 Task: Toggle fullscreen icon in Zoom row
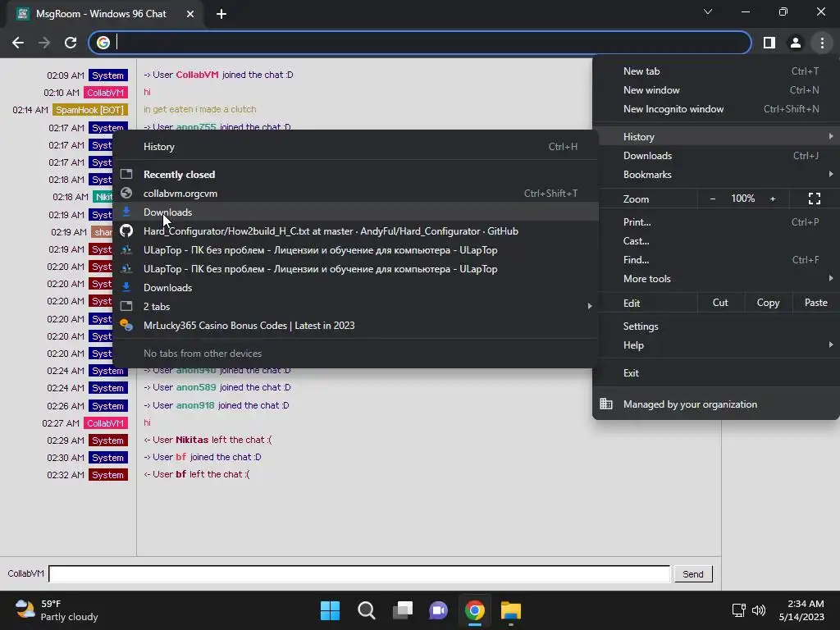(x=815, y=199)
